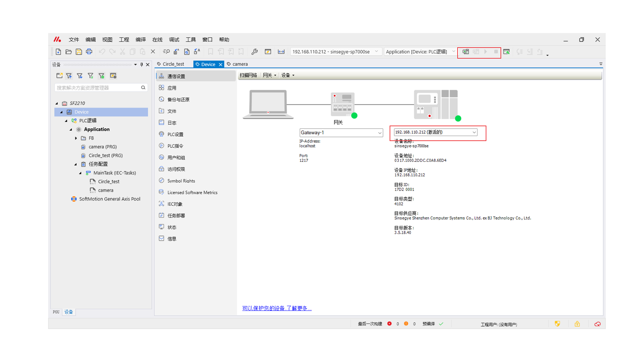The height and width of the screenshot is (362, 644).
Task: Click the new file toolbar icon
Action: pyautogui.click(x=58, y=52)
